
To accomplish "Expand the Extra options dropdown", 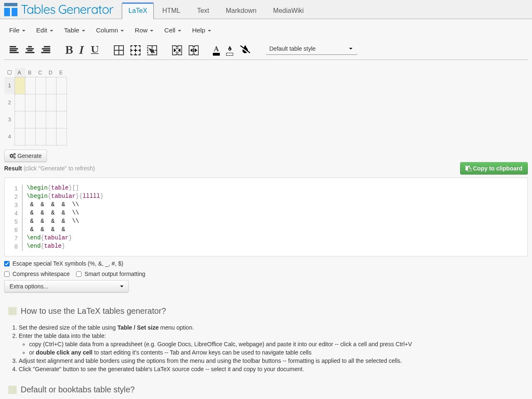I will click(x=66, y=286).
